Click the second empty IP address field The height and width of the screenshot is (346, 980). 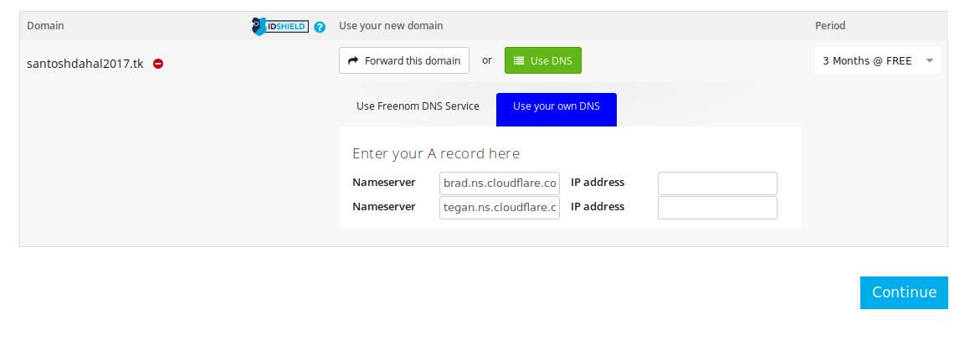[x=717, y=208]
